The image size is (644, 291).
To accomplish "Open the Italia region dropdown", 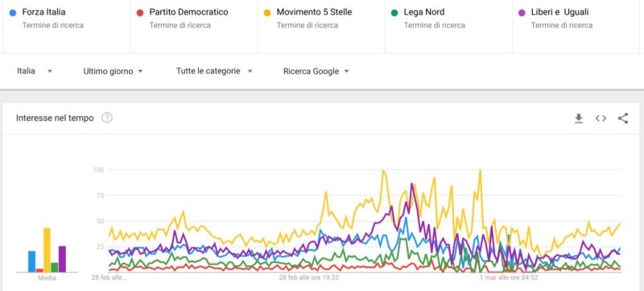I will tap(35, 71).
